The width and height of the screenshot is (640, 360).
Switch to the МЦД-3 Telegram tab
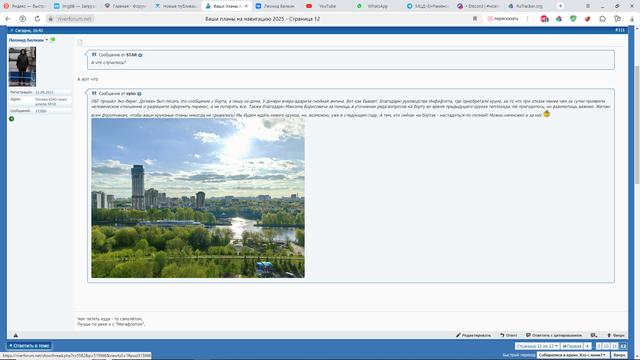(427, 6)
